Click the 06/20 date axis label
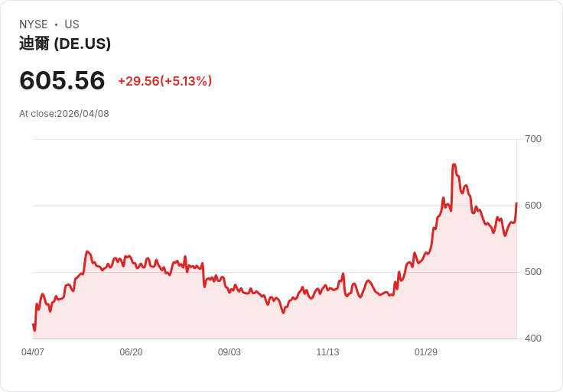The height and width of the screenshot is (392, 563). [x=131, y=352]
